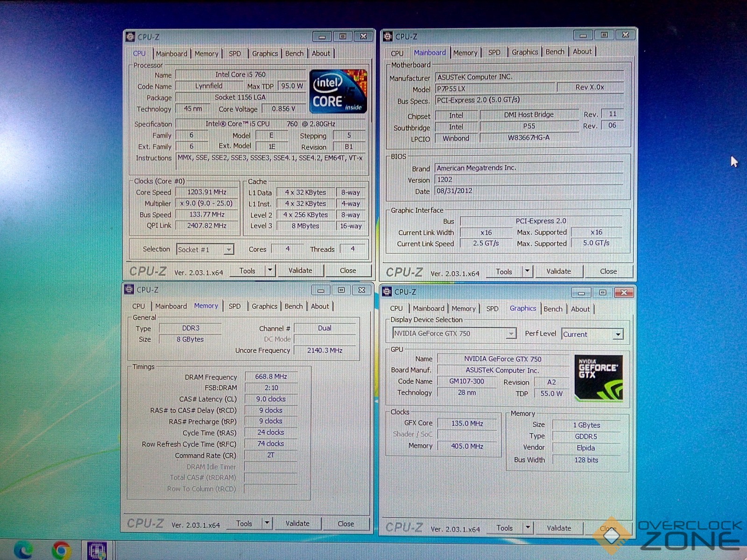Open Tools dropdown arrow in the Mainboard window
Screen dimensions: 747x560
pyautogui.click(x=527, y=271)
